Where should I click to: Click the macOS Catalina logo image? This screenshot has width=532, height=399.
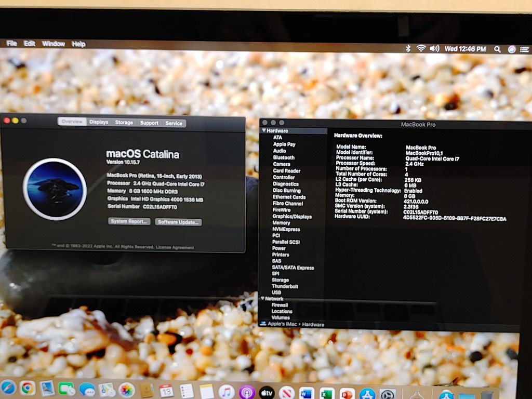point(55,189)
